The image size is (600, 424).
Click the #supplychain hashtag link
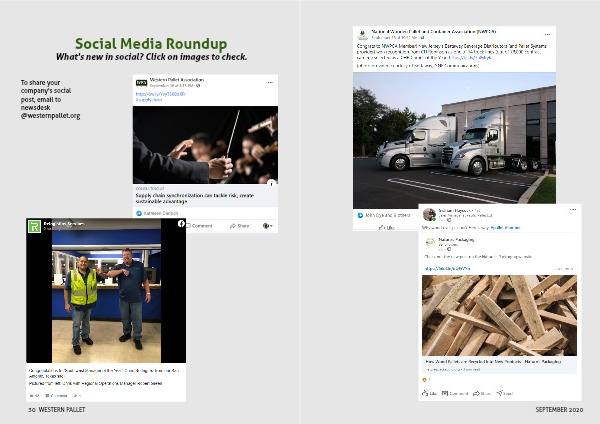tap(149, 100)
